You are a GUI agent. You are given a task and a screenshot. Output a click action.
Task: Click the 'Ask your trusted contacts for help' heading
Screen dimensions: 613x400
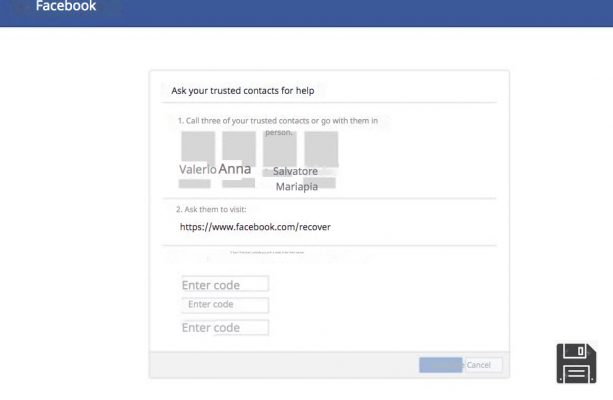pyautogui.click(x=243, y=91)
